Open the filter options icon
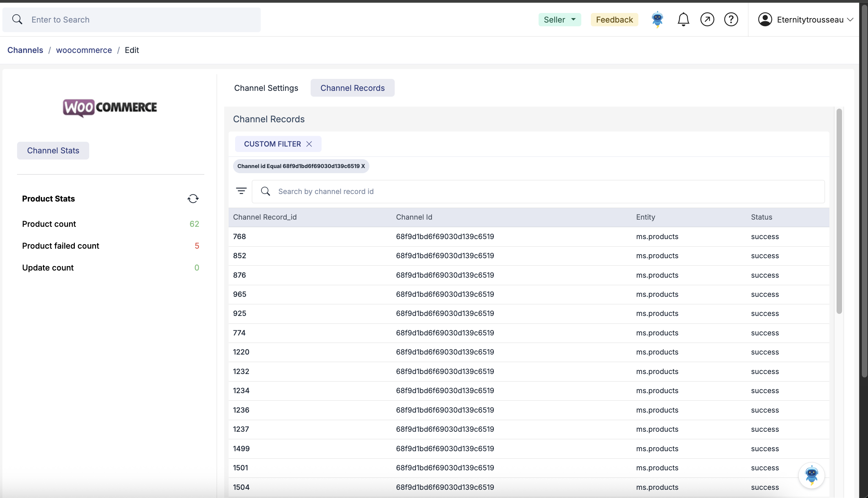This screenshot has width=868, height=498. (241, 191)
